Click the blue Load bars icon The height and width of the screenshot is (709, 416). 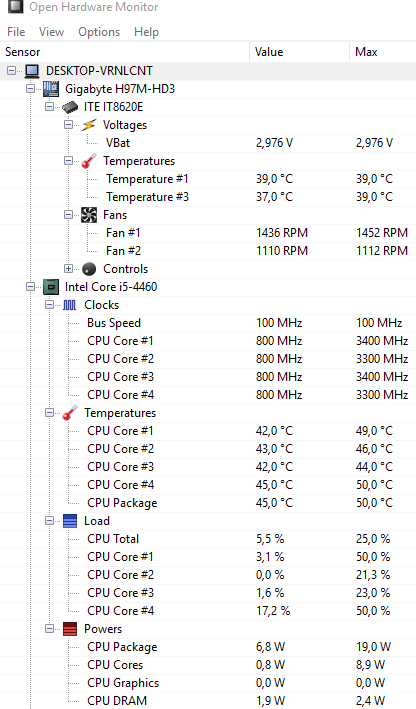point(70,521)
